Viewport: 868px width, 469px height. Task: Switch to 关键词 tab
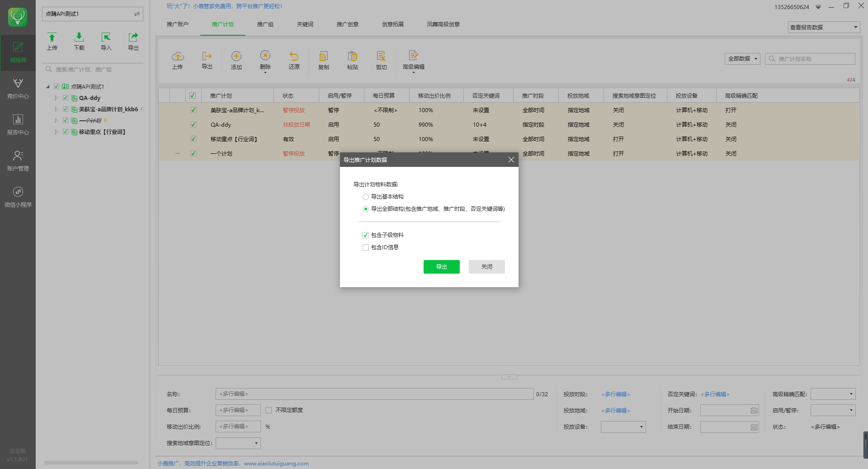(305, 24)
